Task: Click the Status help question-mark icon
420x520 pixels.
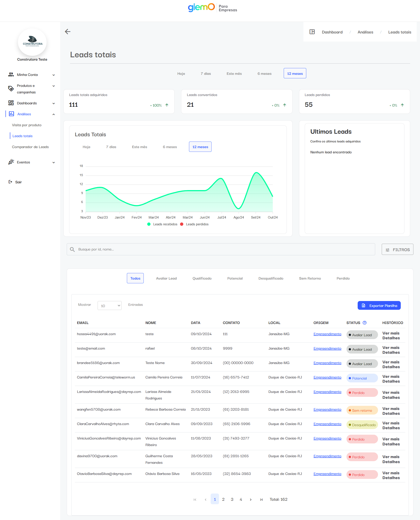Action: pos(364,322)
